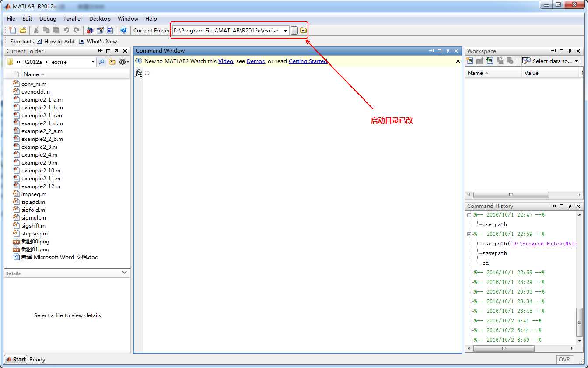Go up one level in Current Folder panel

112,62
